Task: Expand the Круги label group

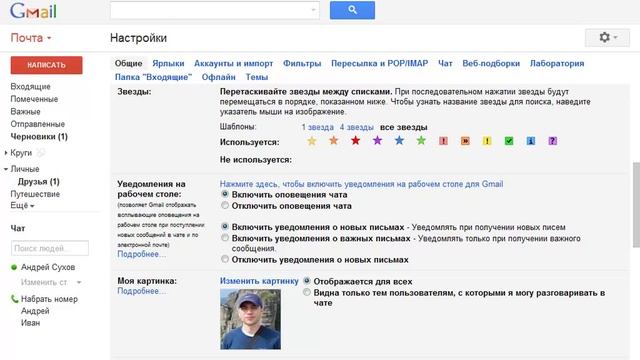Action: [x=6, y=153]
